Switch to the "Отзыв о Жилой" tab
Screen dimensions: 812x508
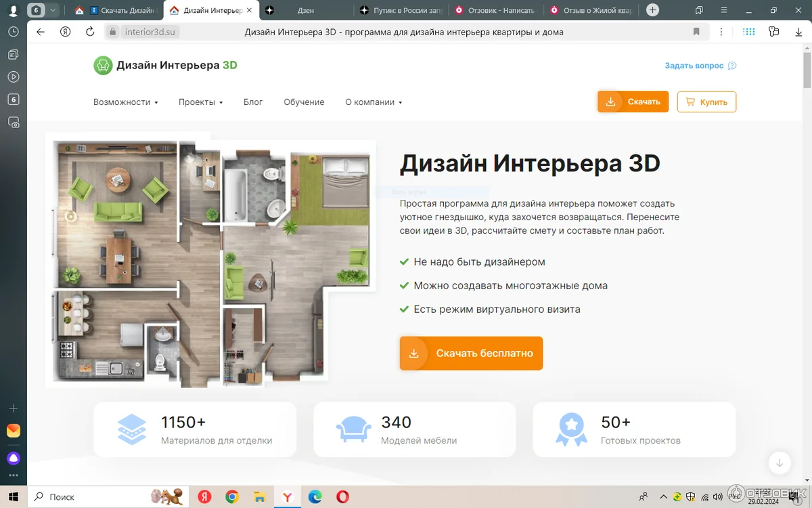click(589, 10)
